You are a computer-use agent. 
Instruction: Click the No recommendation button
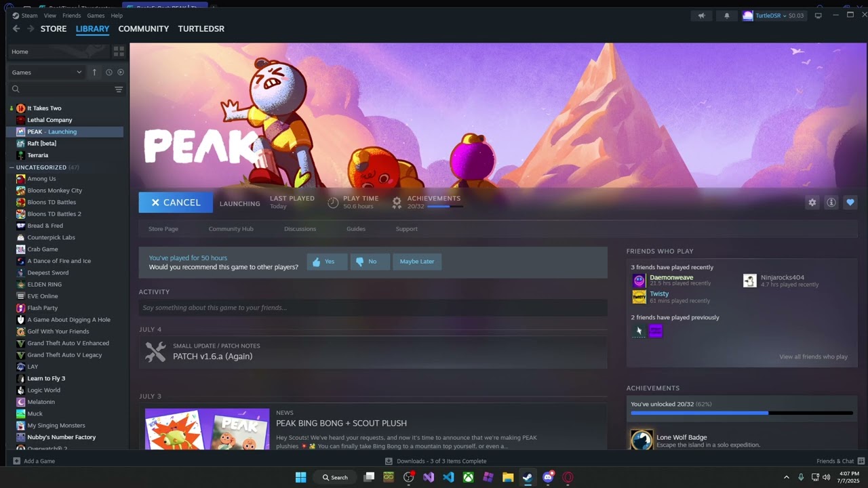370,262
